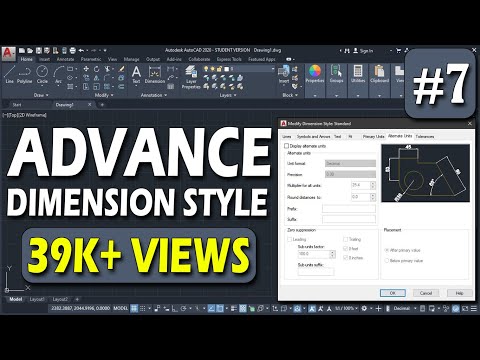Open the Properties color wheel panel
Image resolution: width=480 pixels, height=360 pixels.
coord(315,74)
